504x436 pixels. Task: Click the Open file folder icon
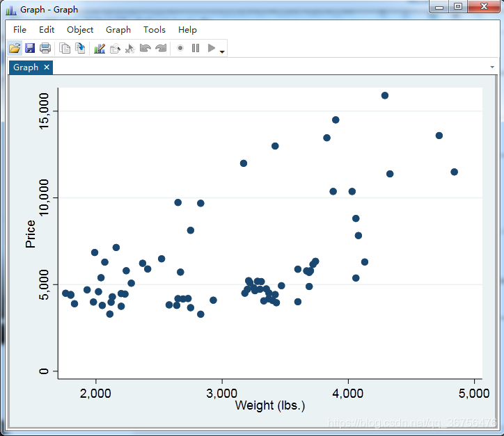click(15, 48)
